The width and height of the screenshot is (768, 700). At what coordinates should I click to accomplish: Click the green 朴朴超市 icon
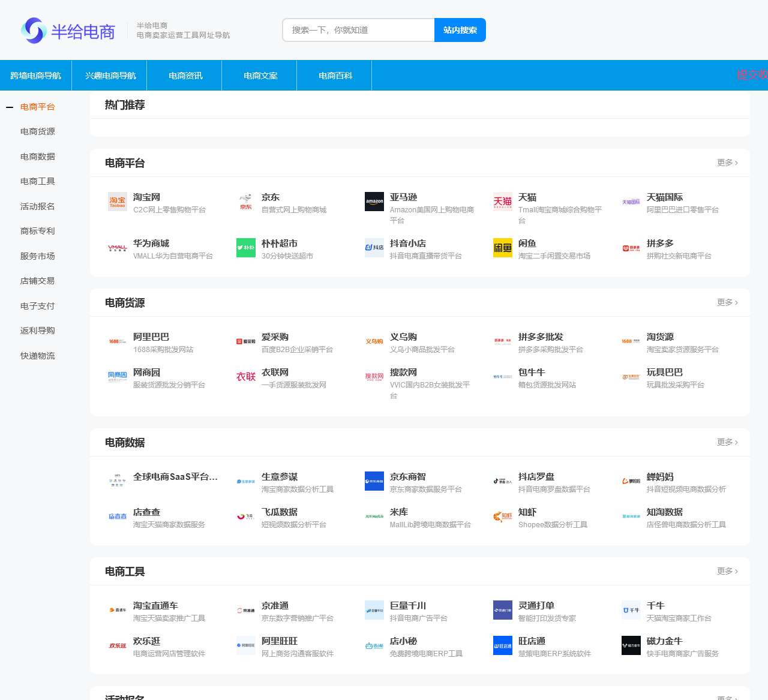[246, 248]
